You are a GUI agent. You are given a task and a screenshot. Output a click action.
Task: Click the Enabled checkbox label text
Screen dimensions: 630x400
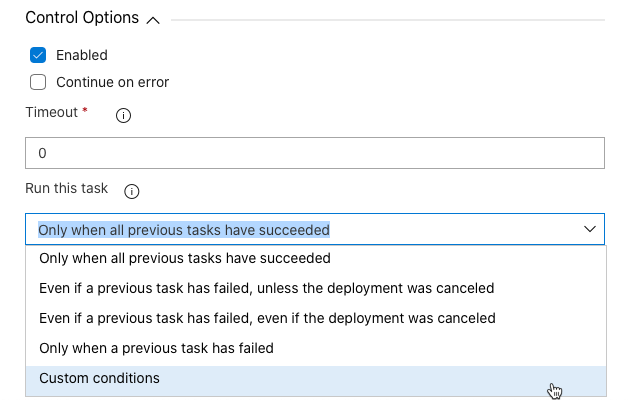pyautogui.click(x=82, y=55)
